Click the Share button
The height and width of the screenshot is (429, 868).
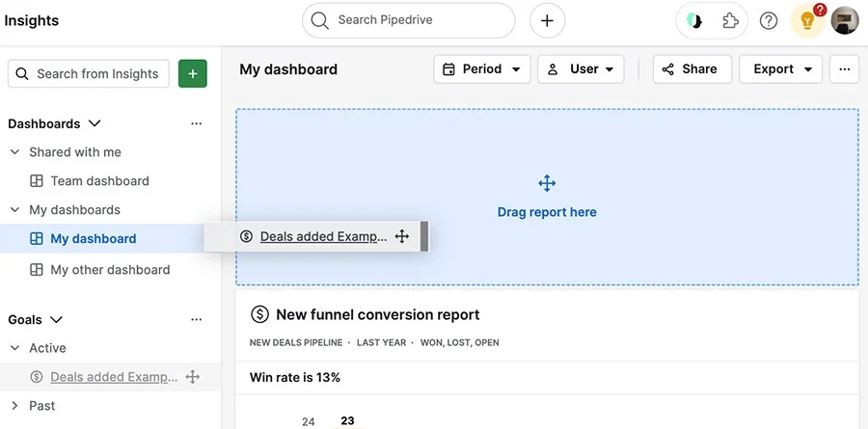click(692, 69)
